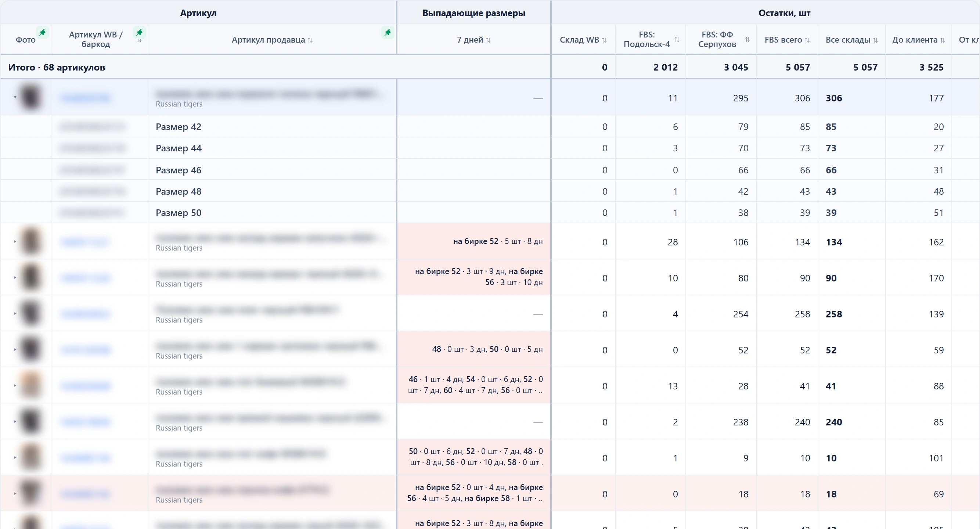The height and width of the screenshot is (529, 980).
Task: Open WB article link in the 18 stock row
Action: pos(85,494)
